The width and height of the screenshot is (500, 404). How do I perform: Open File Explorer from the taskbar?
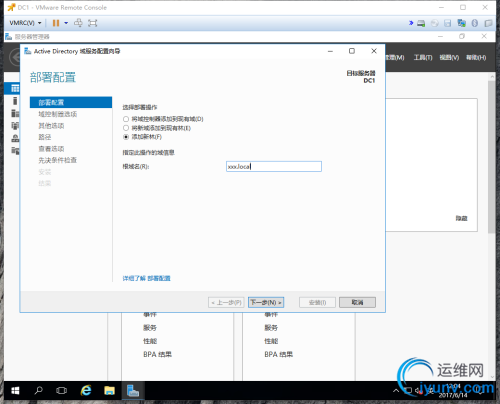pyautogui.click(x=109, y=390)
